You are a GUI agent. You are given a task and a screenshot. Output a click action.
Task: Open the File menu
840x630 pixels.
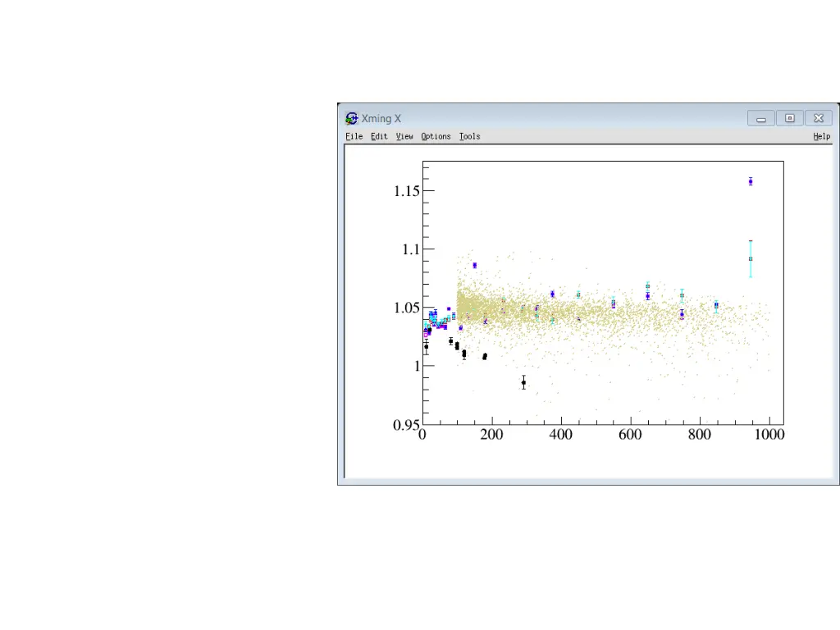354,137
